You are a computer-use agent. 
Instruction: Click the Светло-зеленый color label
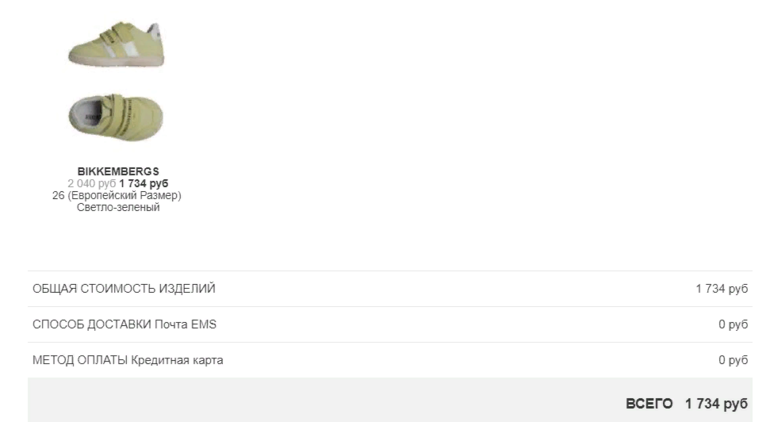(118, 208)
